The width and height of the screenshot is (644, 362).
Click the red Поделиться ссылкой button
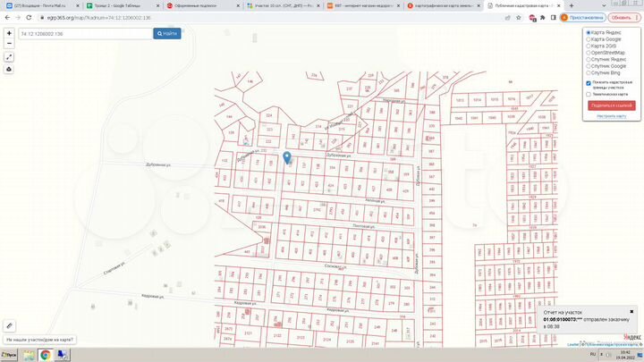coord(612,105)
